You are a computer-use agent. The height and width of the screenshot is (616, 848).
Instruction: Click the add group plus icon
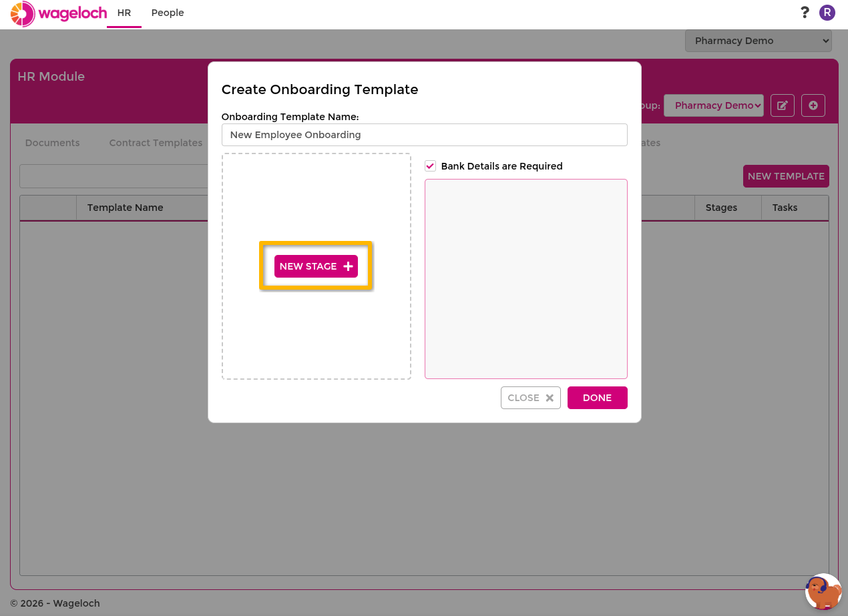coord(813,105)
